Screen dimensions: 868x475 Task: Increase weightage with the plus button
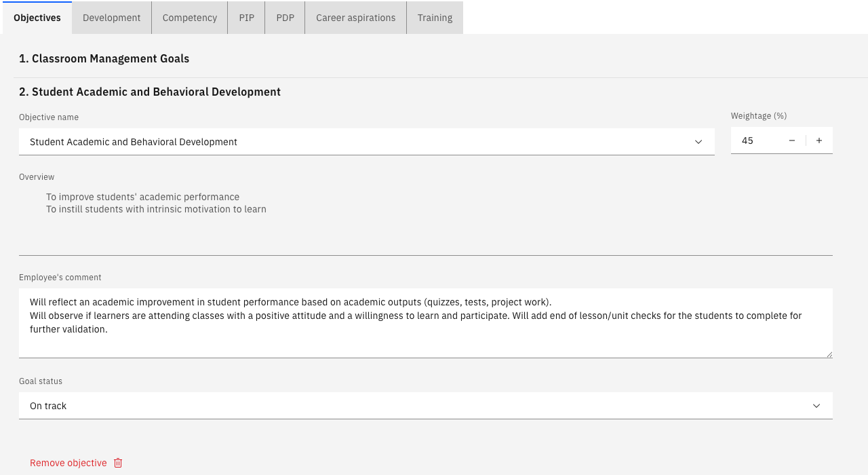point(819,140)
